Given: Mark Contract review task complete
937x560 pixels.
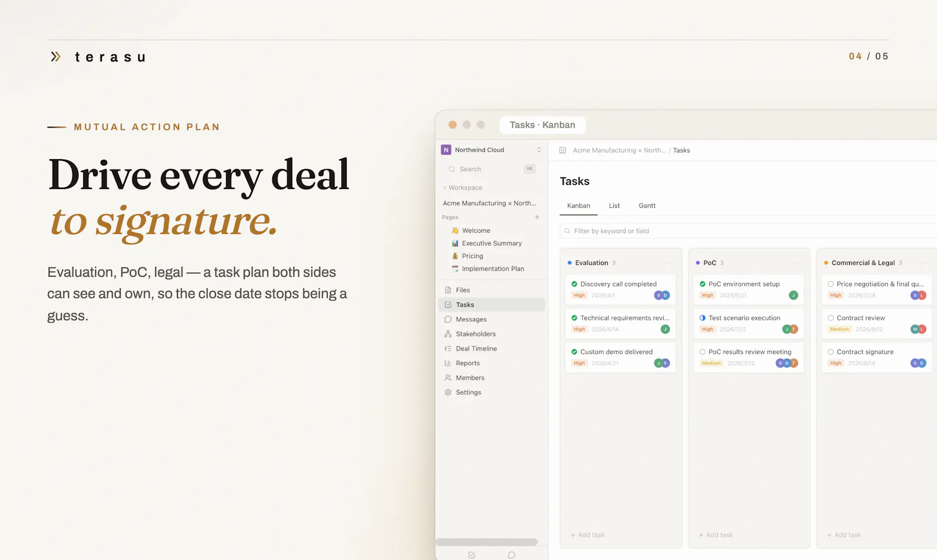Looking at the screenshot, I should [830, 318].
